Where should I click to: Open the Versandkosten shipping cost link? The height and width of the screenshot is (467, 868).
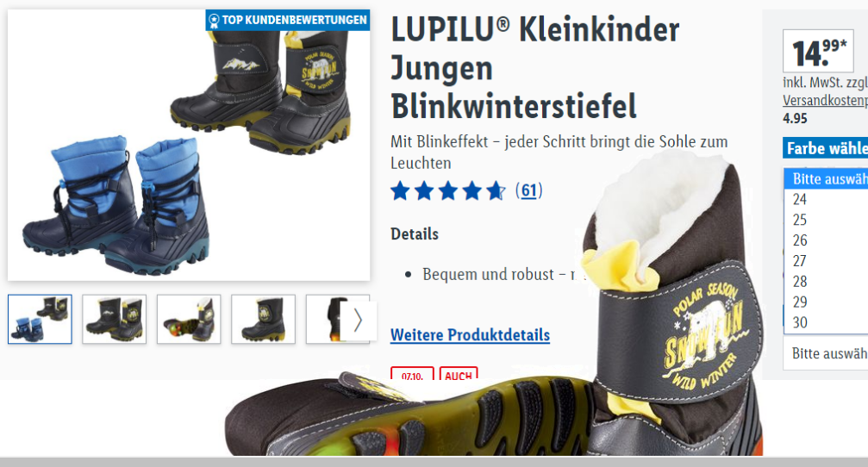pos(825,100)
